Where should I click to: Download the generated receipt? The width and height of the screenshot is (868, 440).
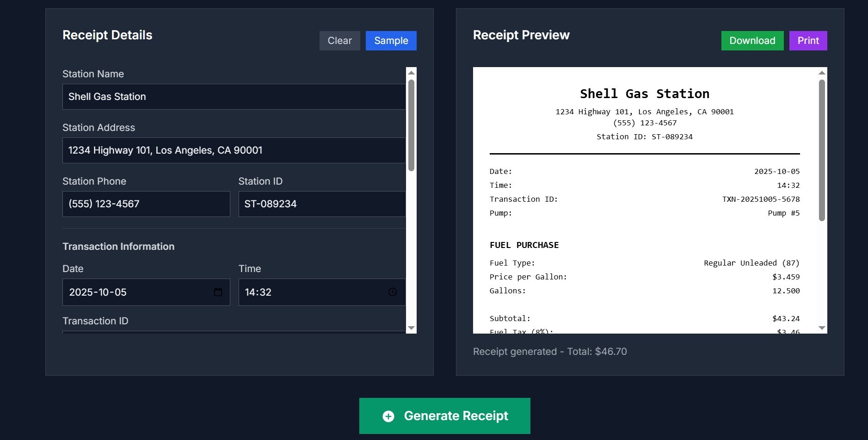pyautogui.click(x=752, y=41)
